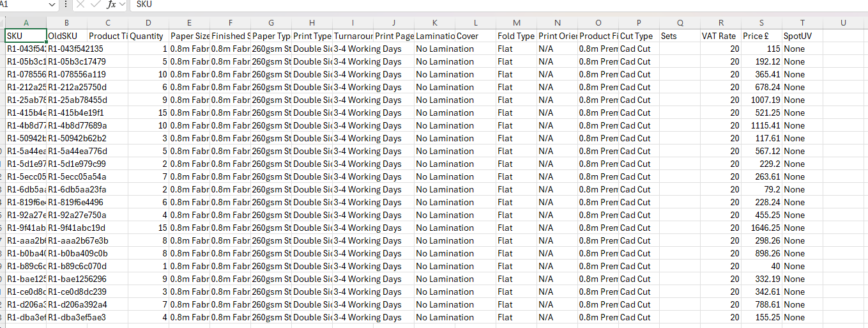Viewport: 868px width, 328px height.
Task: Select the Cut Type header cell
Action: [639, 36]
